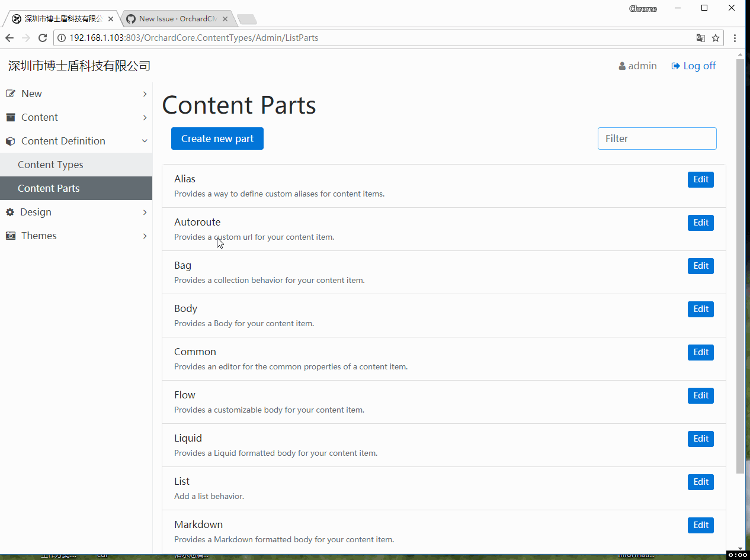This screenshot has height=560, width=750.
Task: Bookmark page with the star icon
Action: [x=716, y=38]
